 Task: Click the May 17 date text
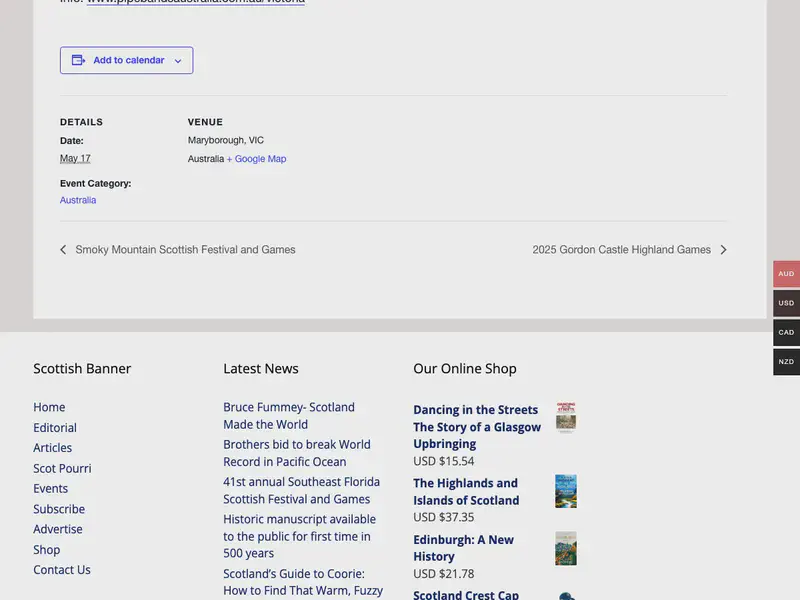click(75, 158)
